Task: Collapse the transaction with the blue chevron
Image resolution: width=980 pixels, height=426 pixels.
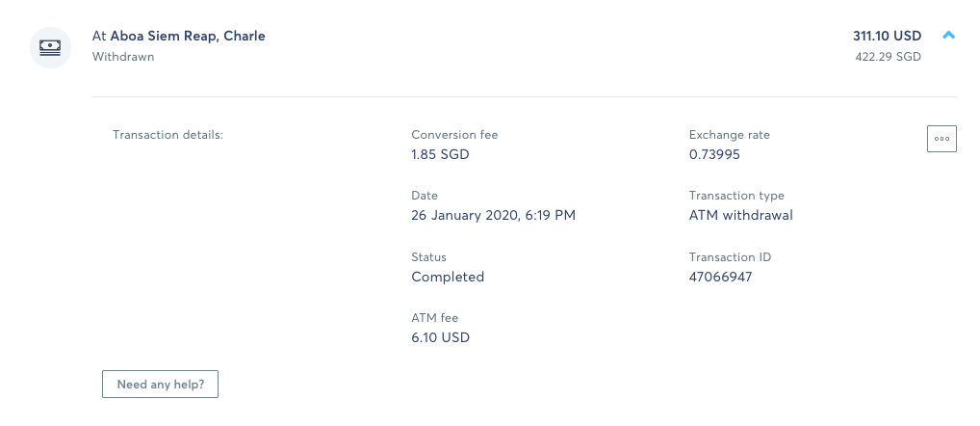Action: [948, 36]
